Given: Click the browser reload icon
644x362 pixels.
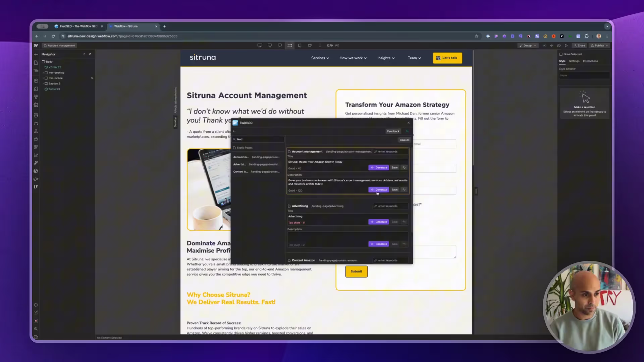Looking at the screenshot, I should pos(53,36).
